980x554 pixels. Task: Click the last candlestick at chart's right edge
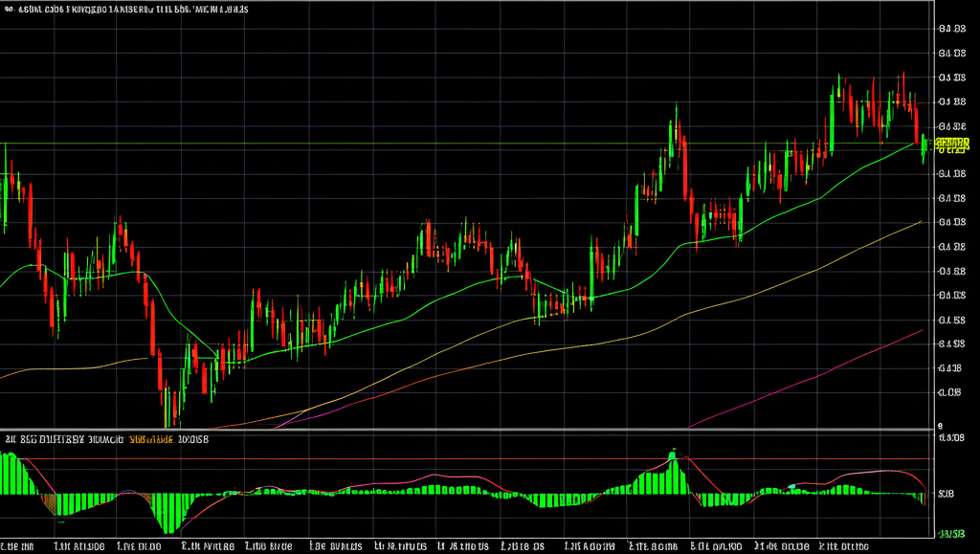[924, 147]
